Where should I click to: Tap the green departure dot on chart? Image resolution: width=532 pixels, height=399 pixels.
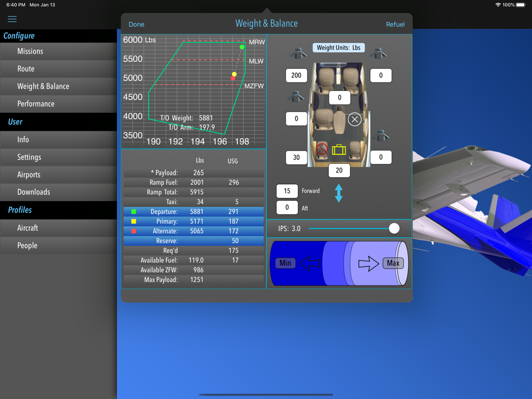coord(242,47)
